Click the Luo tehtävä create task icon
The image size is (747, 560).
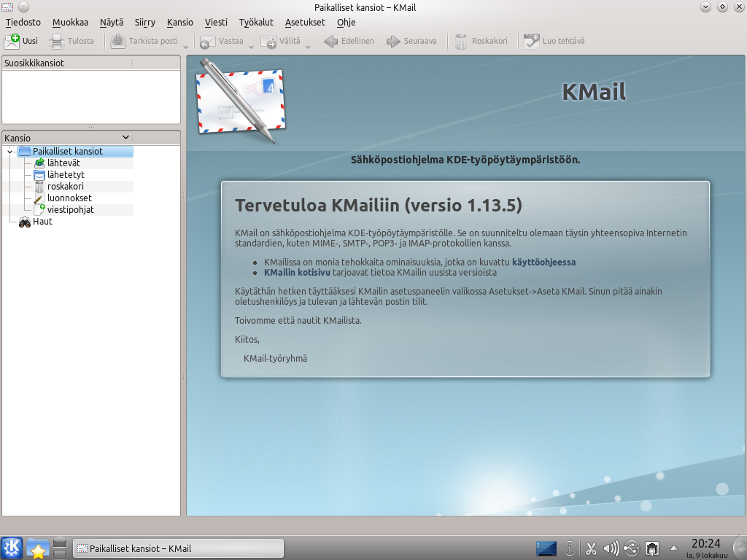pos(531,42)
